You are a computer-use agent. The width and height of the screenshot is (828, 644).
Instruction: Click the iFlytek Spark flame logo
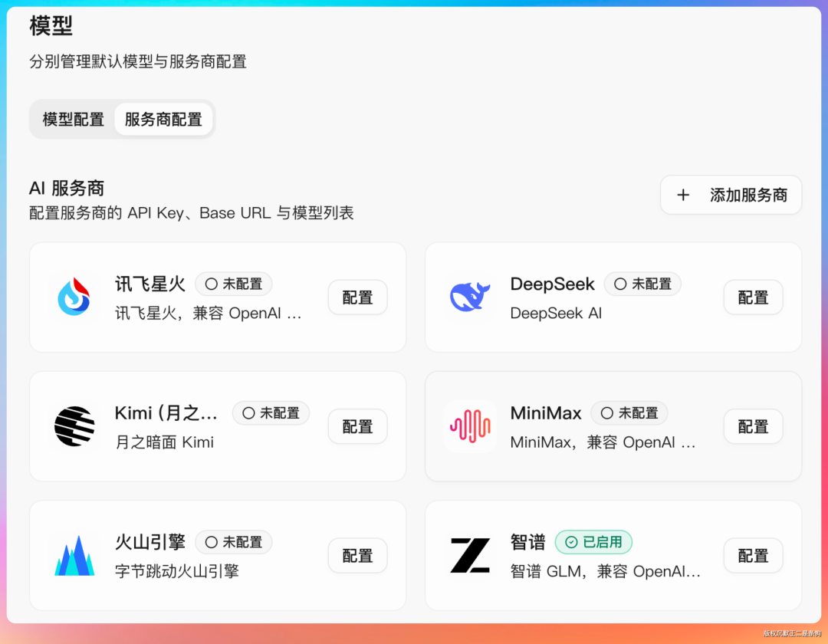tap(74, 297)
